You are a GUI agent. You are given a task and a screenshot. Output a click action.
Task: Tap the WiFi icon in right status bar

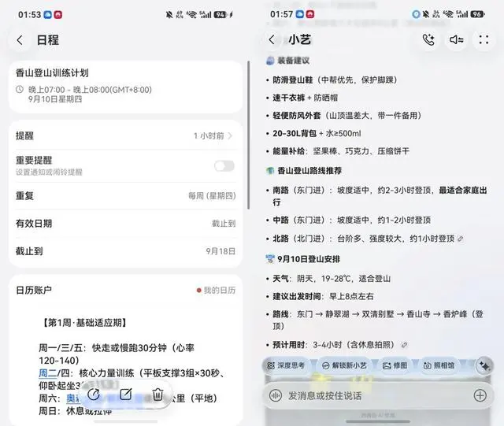point(448,14)
